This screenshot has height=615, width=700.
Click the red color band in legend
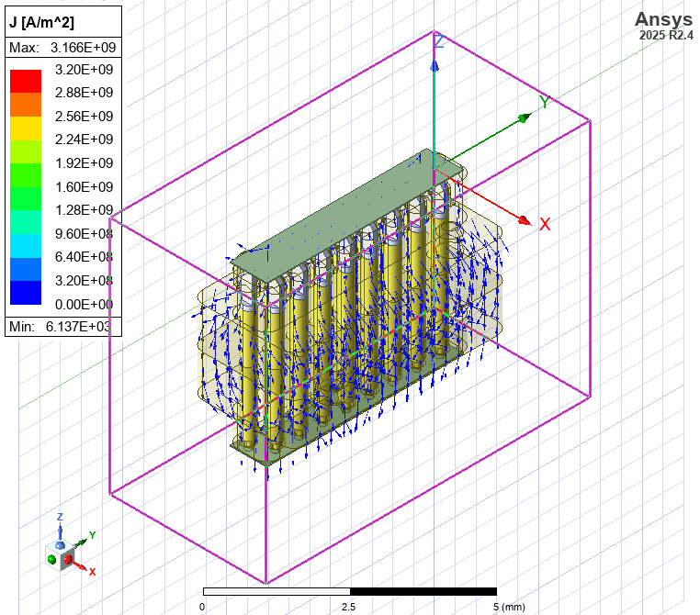click(26, 81)
